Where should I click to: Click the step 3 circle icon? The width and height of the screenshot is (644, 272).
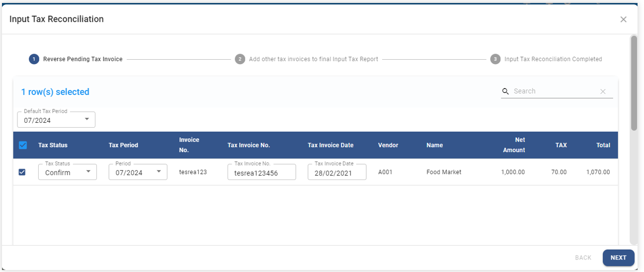pyautogui.click(x=495, y=59)
